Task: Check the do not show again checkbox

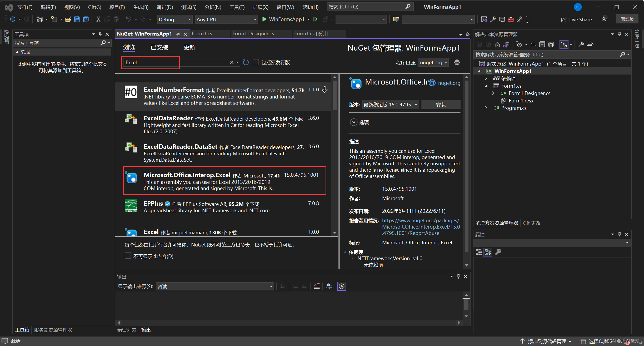Action: click(x=128, y=256)
